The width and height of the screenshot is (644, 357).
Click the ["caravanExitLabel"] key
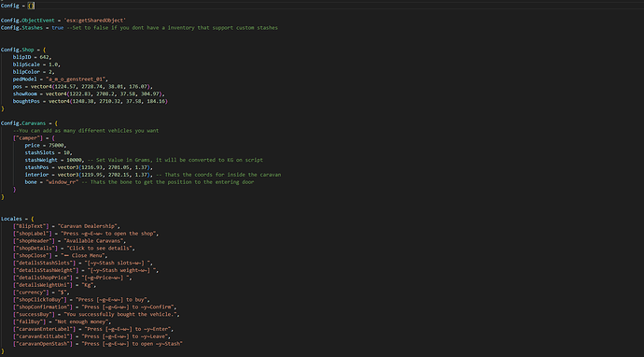(43, 336)
